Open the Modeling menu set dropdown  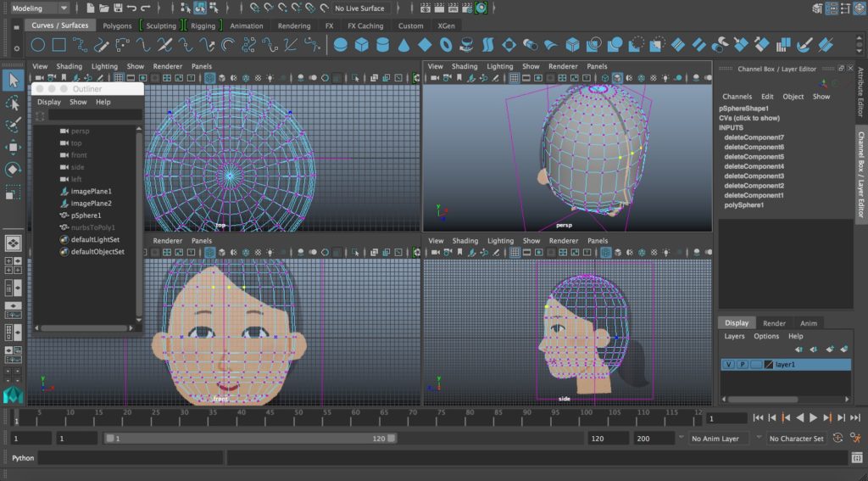pyautogui.click(x=39, y=8)
